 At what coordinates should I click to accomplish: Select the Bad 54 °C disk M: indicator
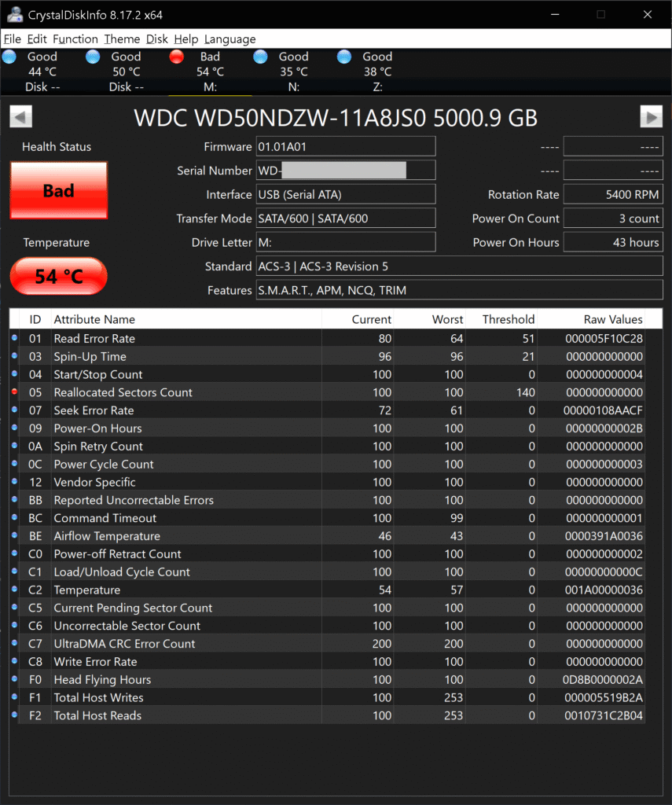coord(209,72)
